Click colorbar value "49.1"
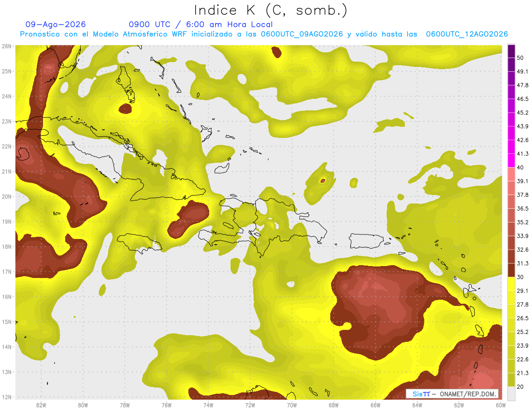Image resolution: width=532 pixels, height=411 pixels. 523,71
